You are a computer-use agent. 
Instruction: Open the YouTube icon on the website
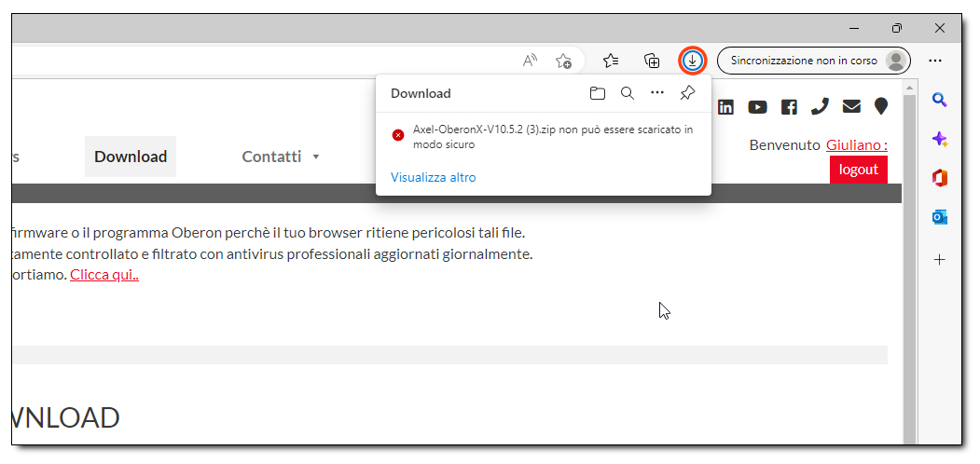[x=757, y=107]
